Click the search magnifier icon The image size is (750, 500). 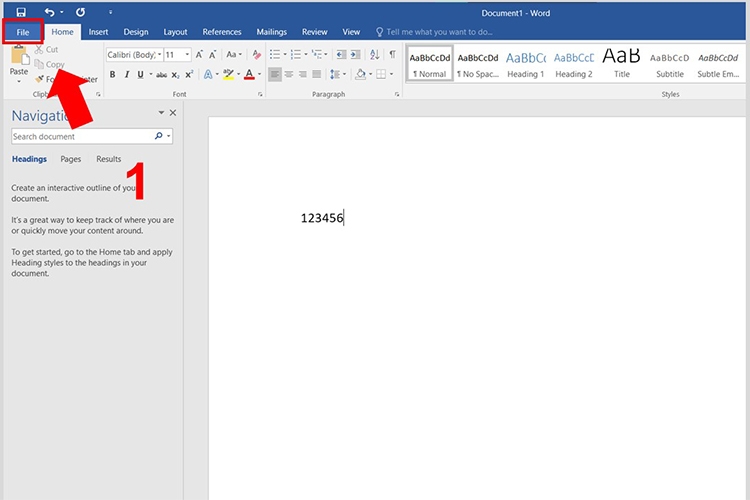click(159, 136)
